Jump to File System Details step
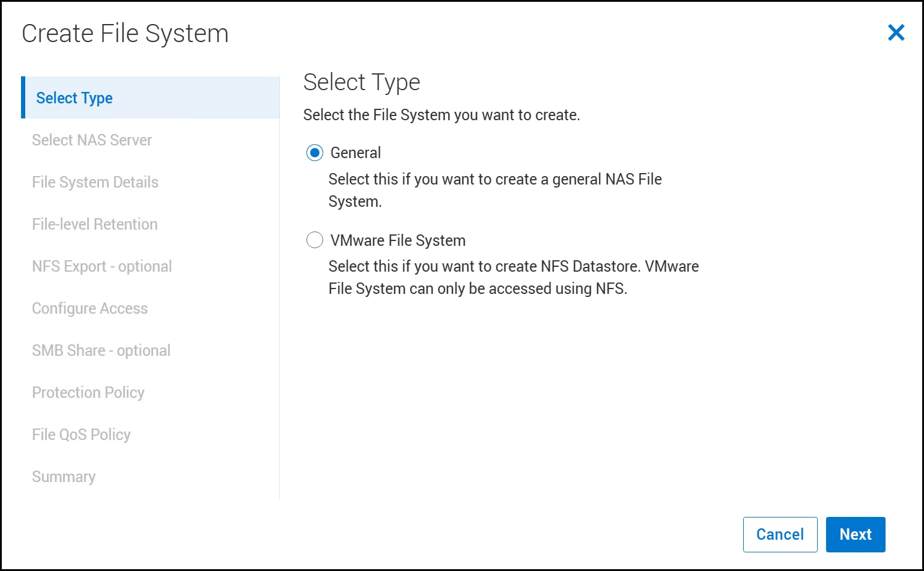This screenshot has height=571, width=924. [x=95, y=182]
